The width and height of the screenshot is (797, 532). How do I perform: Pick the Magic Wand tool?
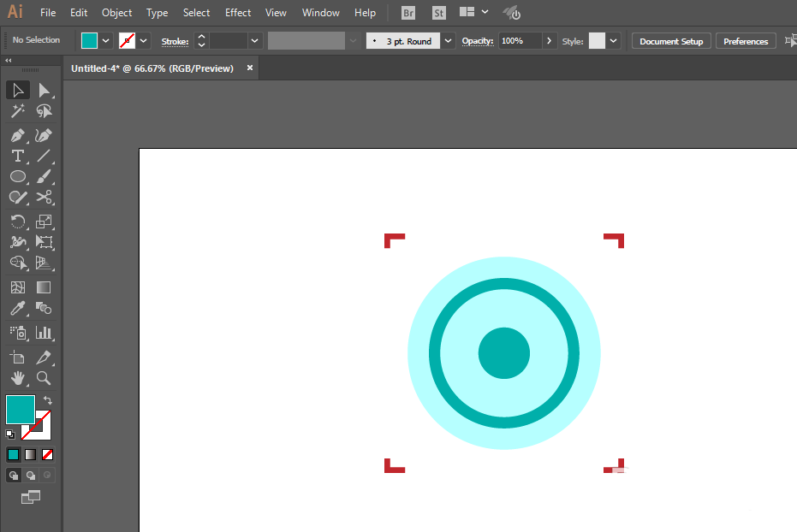point(17,111)
